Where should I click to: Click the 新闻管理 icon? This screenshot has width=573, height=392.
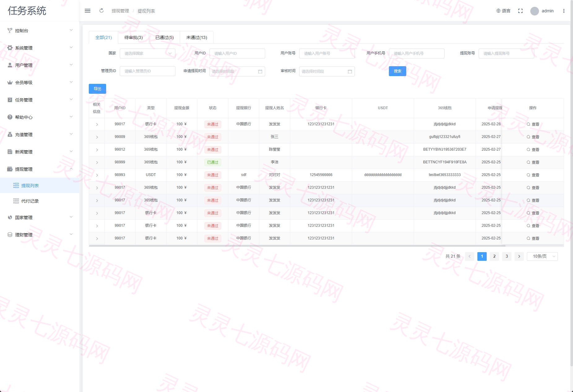(x=10, y=152)
